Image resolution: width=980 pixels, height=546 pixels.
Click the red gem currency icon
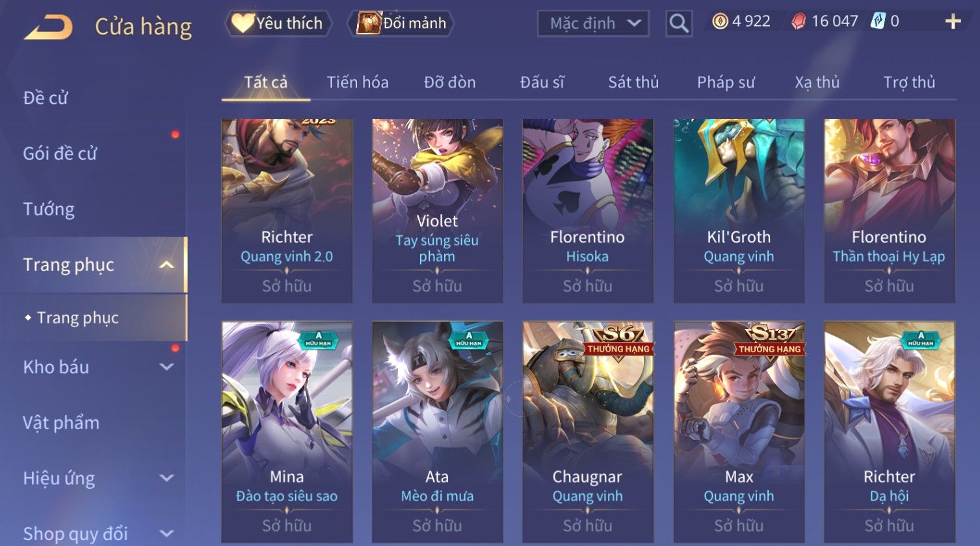click(799, 22)
